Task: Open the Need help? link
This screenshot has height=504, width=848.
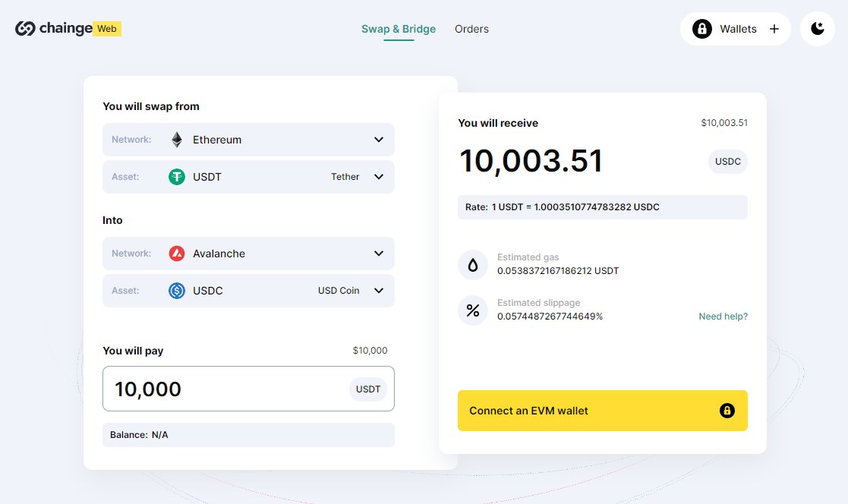Action: pos(723,317)
